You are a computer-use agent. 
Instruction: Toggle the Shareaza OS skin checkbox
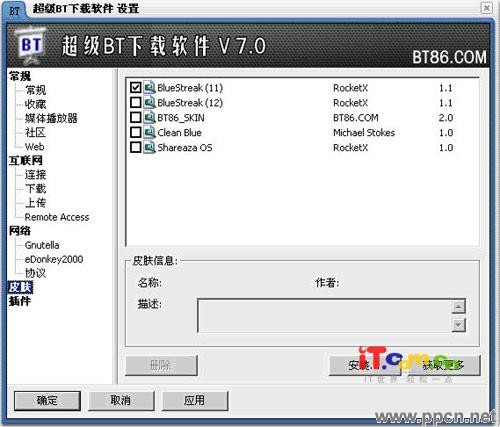[x=135, y=147]
